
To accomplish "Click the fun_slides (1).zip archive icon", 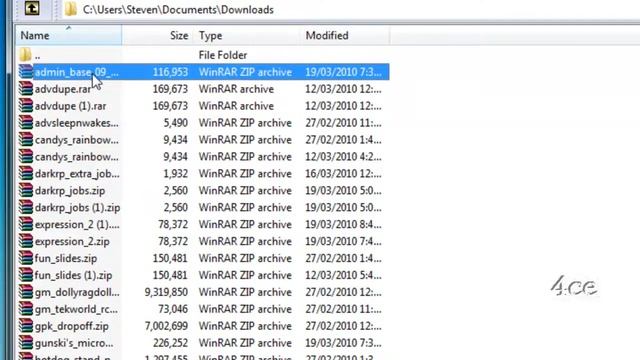I will [x=26, y=275].
